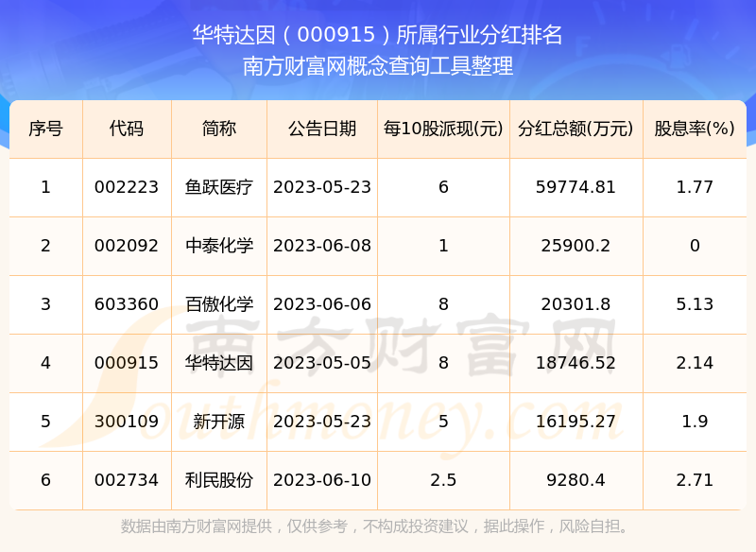Click the subtitle 南方财富网概念查询工具整理
This screenshot has width=756, height=552.
point(377,66)
